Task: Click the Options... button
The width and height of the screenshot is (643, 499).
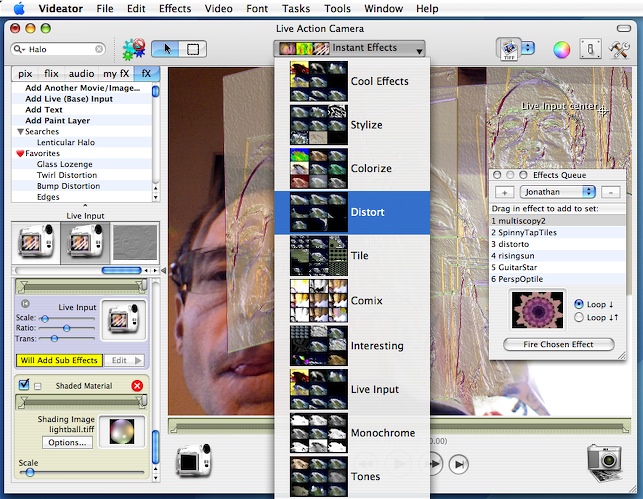Action: tap(67, 442)
